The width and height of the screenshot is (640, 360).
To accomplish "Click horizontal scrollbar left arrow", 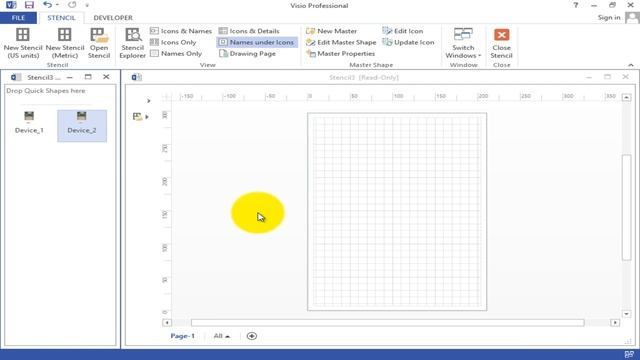I will [167, 322].
